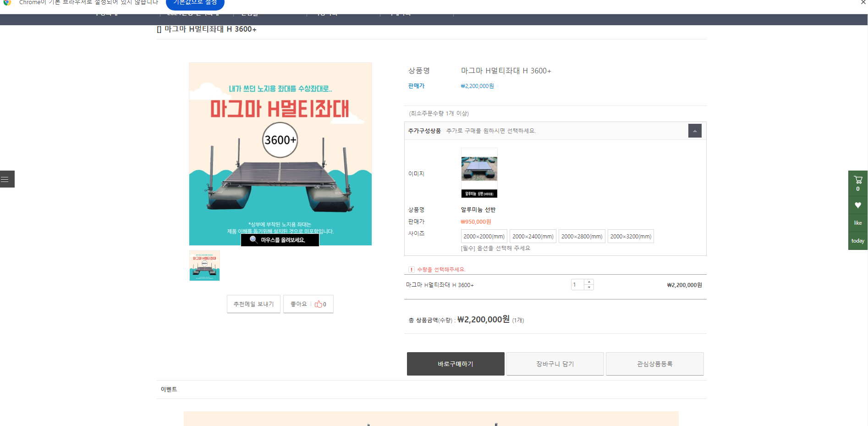Click 장바구니 담기 add to cart

pos(555,364)
